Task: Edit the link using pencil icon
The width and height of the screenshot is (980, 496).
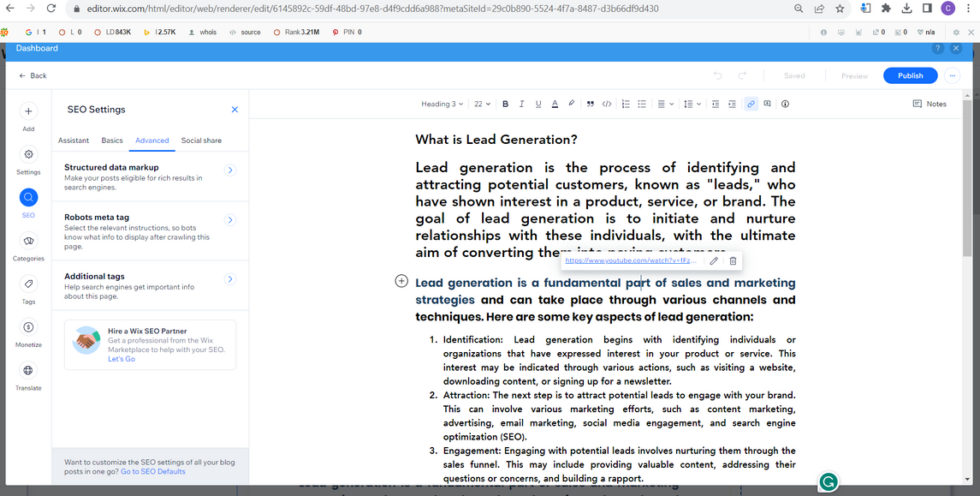Action: (x=714, y=260)
